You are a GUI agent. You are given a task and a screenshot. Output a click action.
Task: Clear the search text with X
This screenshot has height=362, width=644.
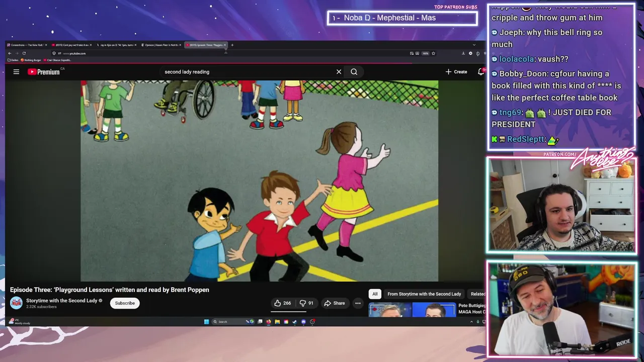pos(339,72)
